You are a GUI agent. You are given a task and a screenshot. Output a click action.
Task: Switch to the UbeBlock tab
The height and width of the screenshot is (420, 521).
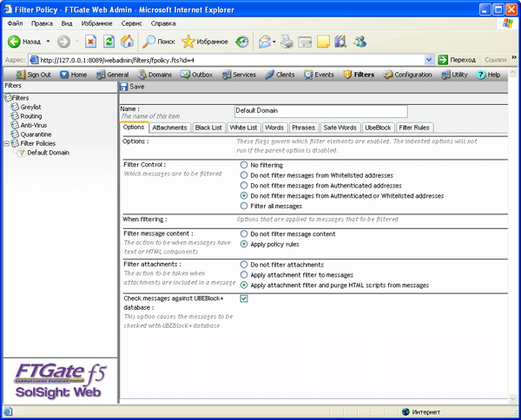point(378,128)
